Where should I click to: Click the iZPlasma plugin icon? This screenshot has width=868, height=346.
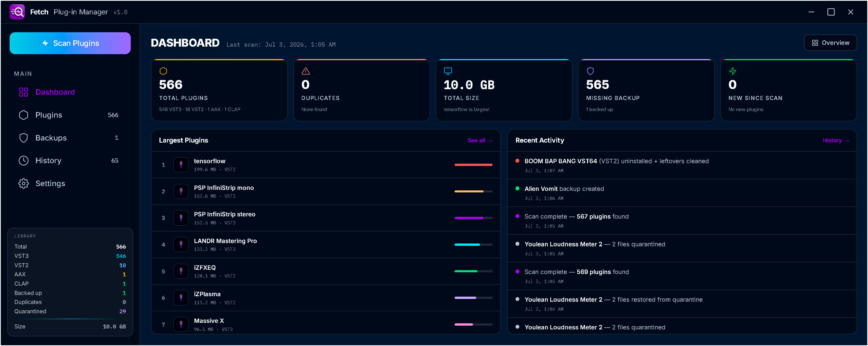click(x=181, y=297)
